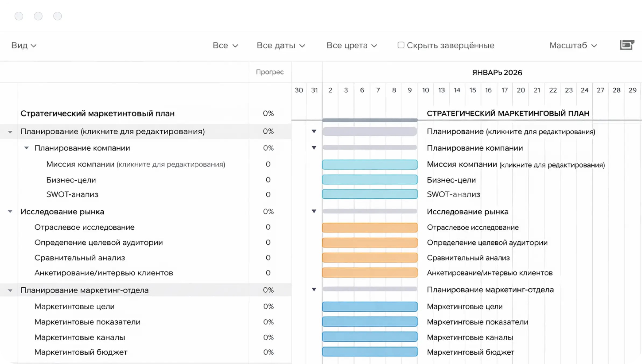
Task: Collapse Планирование маркетинг-отдела group in task list
Action: 10,290
